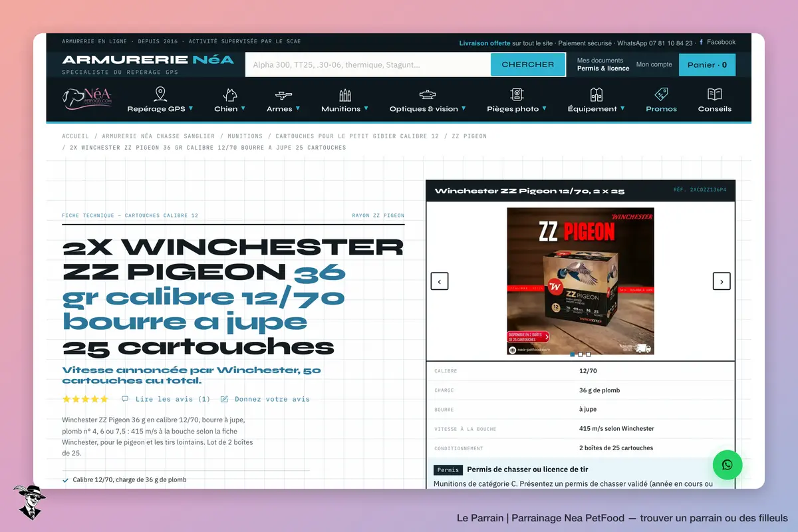The width and height of the screenshot is (798, 532).
Task: Click the five-star rating
Action: pyautogui.click(x=85, y=399)
